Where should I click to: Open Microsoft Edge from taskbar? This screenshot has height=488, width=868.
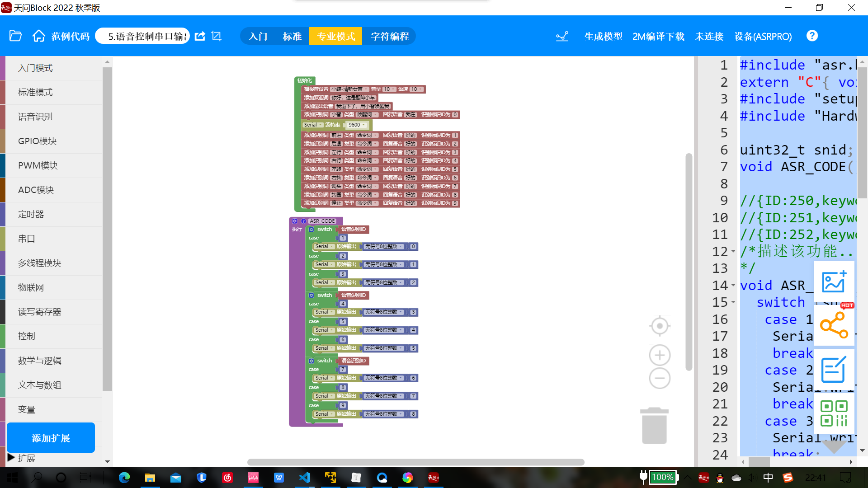pyautogui.click(x=124, y=478)
